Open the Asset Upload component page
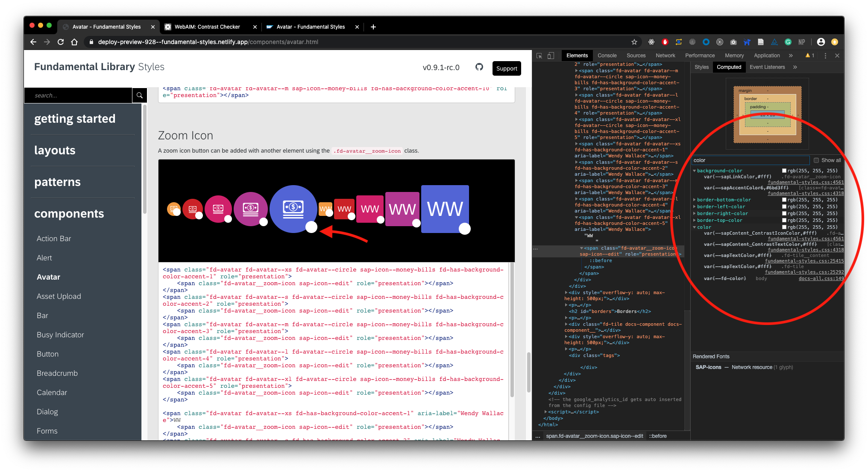The height and width of the screenshot is (472, 868). tap(59, 296)
